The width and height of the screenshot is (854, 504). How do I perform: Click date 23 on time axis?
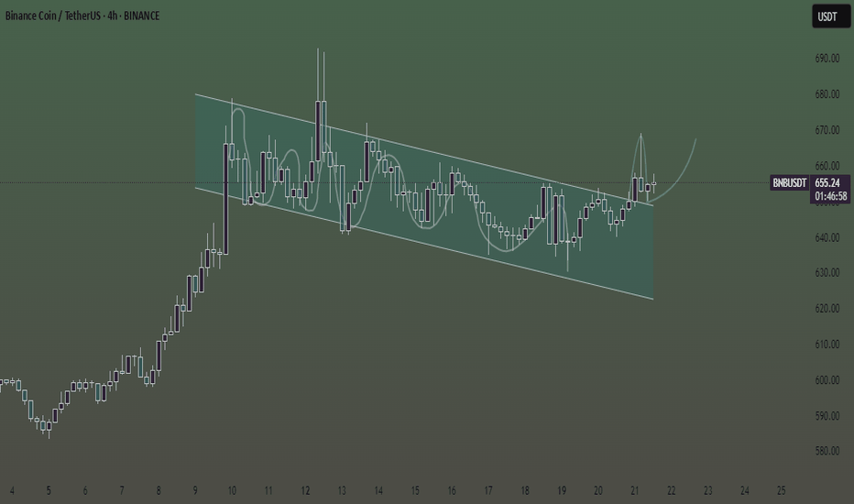(708, 491)
